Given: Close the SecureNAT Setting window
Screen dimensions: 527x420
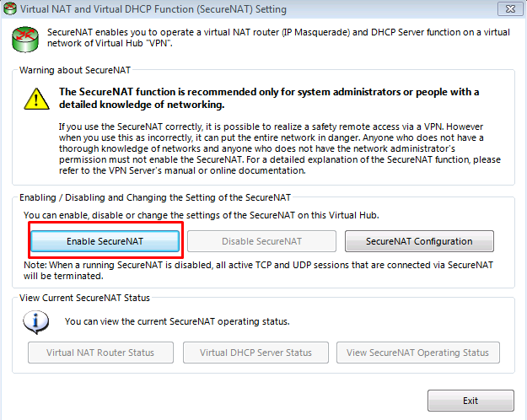Looking at the screenshot, I should coord(507,9).
